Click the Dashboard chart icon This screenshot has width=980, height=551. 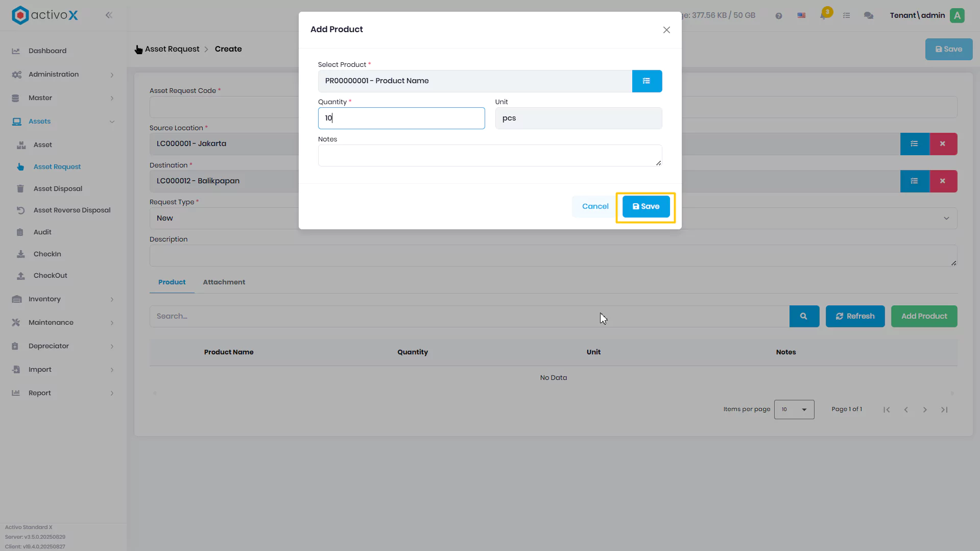point(16,51)
